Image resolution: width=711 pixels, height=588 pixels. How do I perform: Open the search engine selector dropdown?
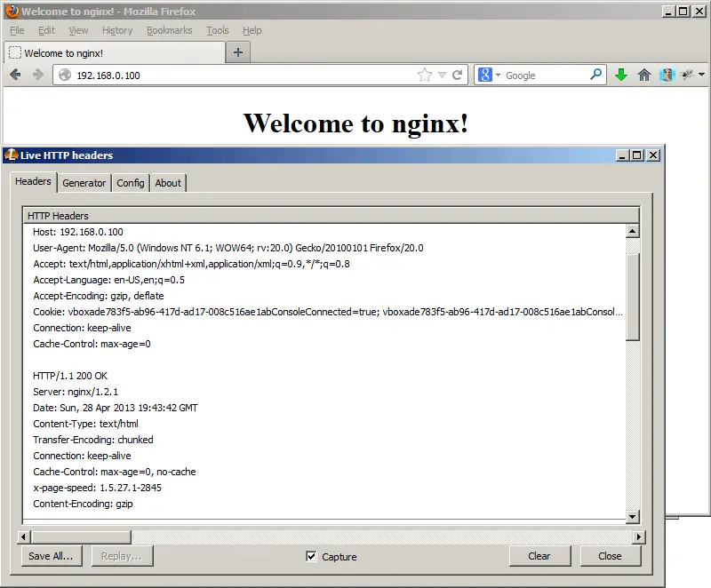click(x=498, y=75)
